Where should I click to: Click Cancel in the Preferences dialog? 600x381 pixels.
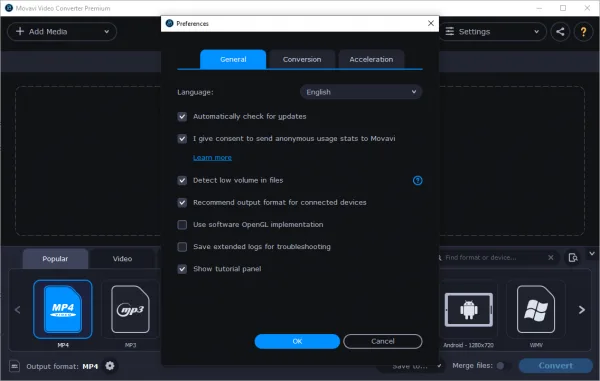383,341
